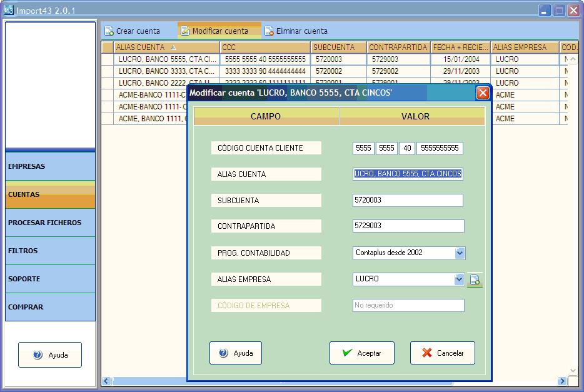
Task: Expand the ALIAS EMPRESA dropdown
Action: coord(460,279)
